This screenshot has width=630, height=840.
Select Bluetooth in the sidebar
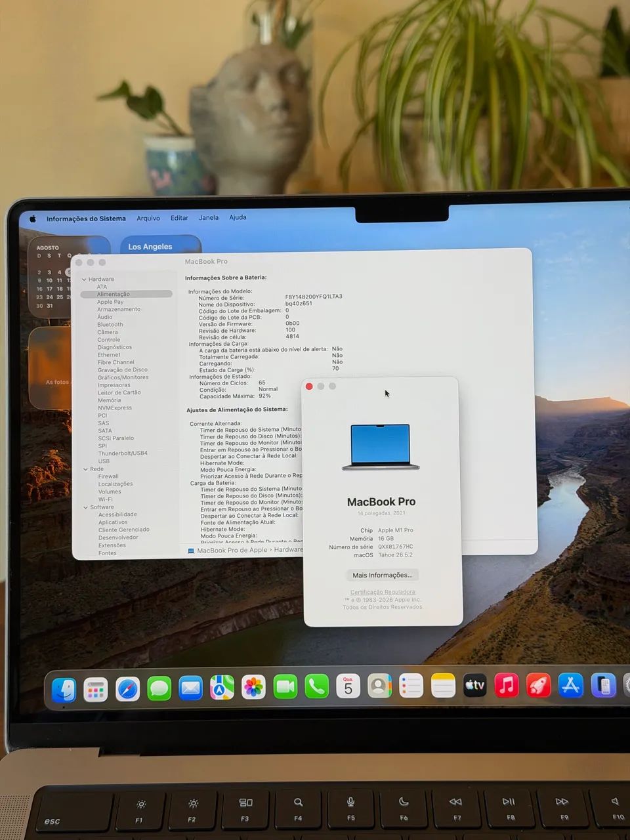tap(110, 324)
